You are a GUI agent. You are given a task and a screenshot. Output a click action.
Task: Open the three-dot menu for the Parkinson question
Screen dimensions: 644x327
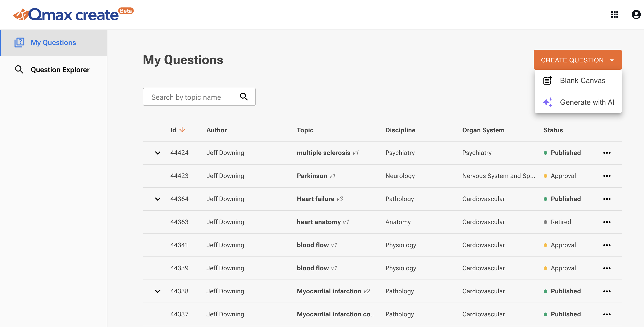click(607, 176)
